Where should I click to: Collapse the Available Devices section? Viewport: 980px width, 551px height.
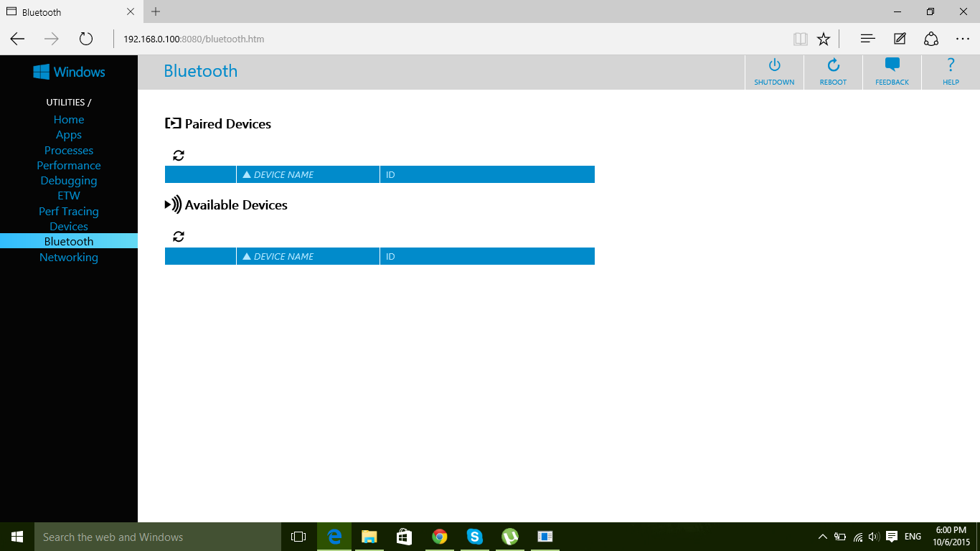pos(173,204)
